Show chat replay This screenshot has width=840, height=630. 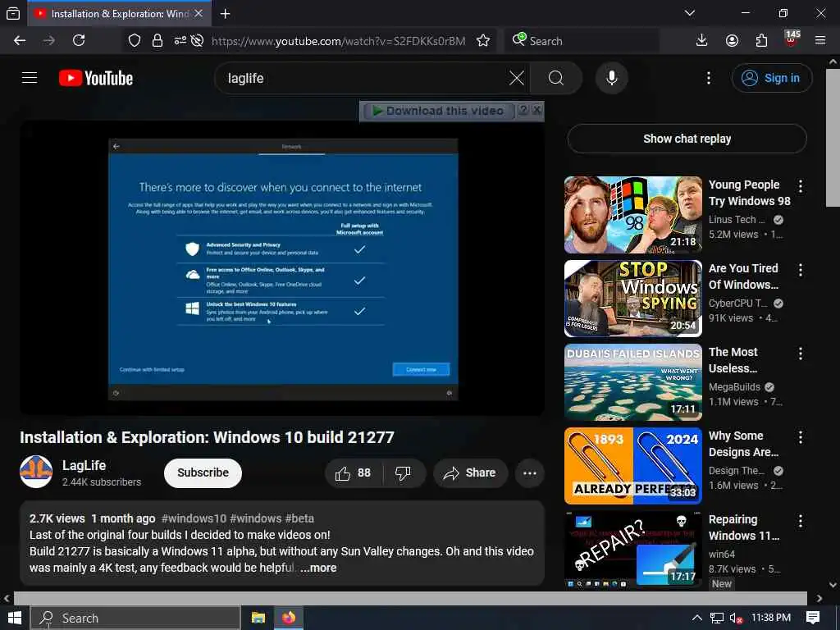tap(687, 139)
